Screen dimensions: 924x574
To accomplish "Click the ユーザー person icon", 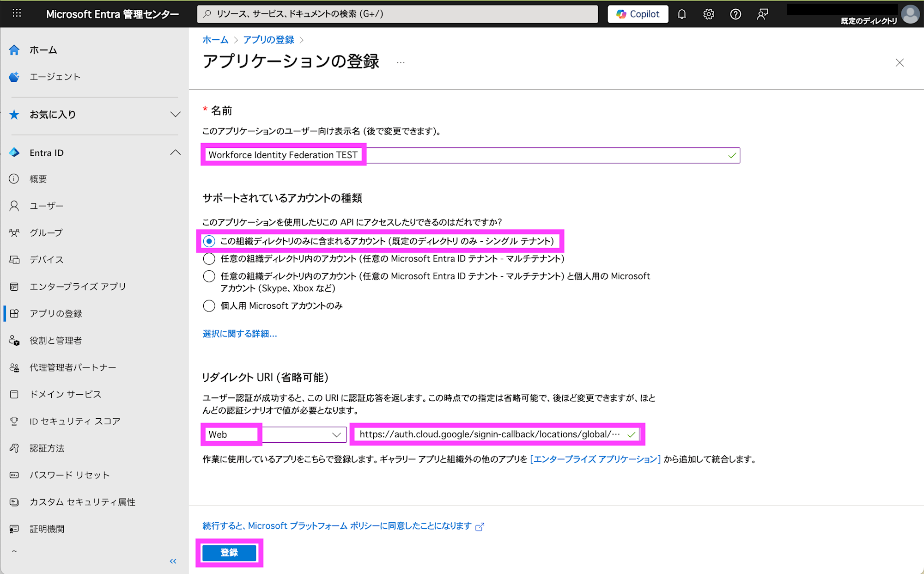I will point(14,206).
